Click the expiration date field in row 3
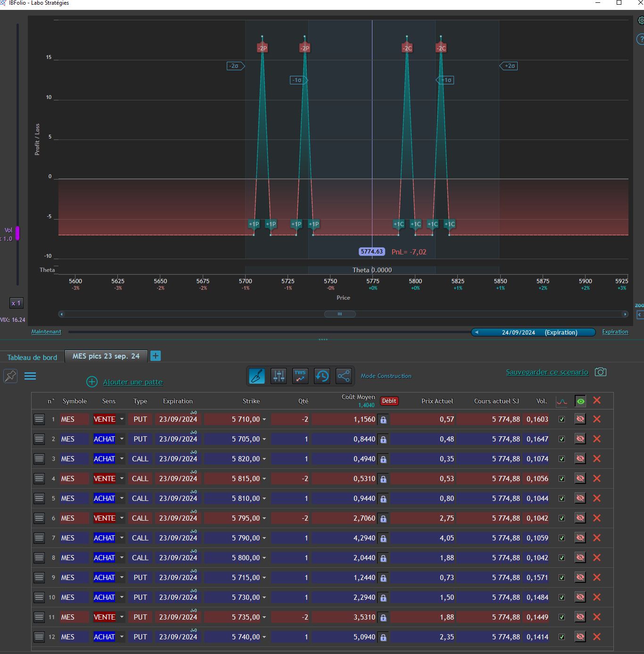644x654 pixels. pyautogui.click(x=178, y=458)
